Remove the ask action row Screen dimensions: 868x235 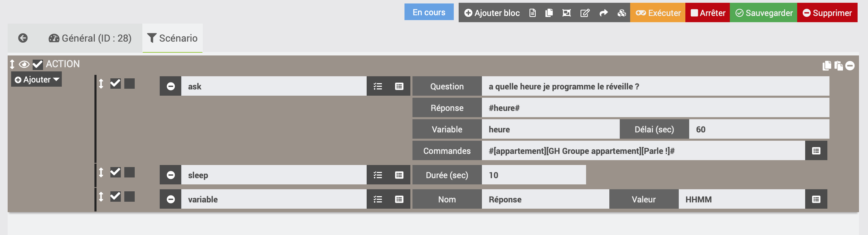(170, 86)
